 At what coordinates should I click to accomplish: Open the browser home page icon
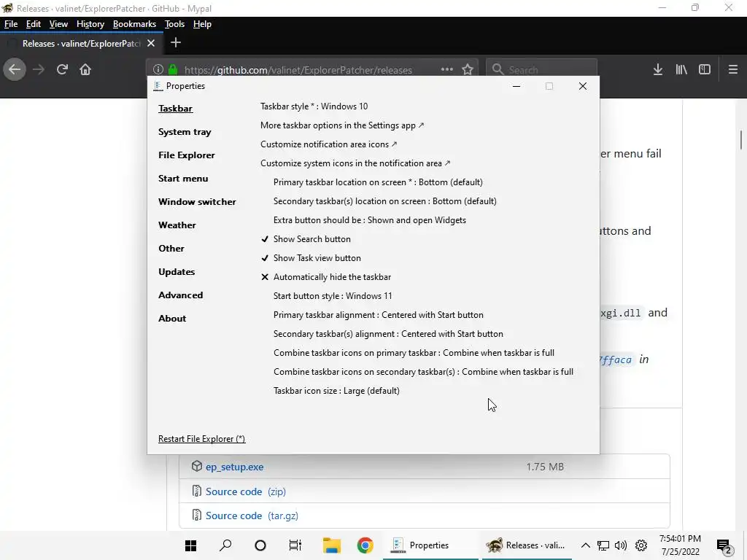85,69
